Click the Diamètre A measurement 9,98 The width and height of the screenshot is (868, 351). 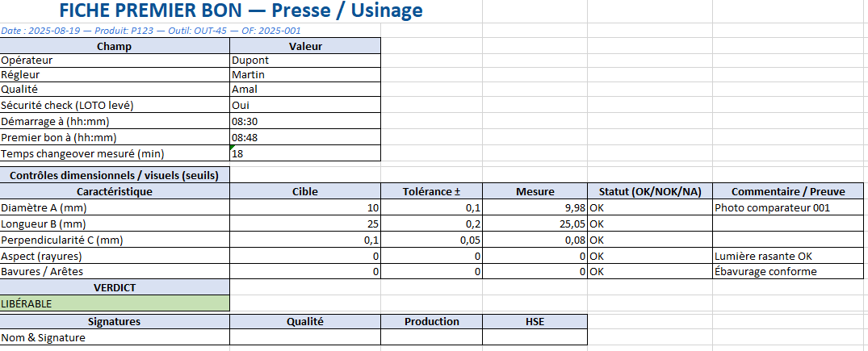(535, 207)
